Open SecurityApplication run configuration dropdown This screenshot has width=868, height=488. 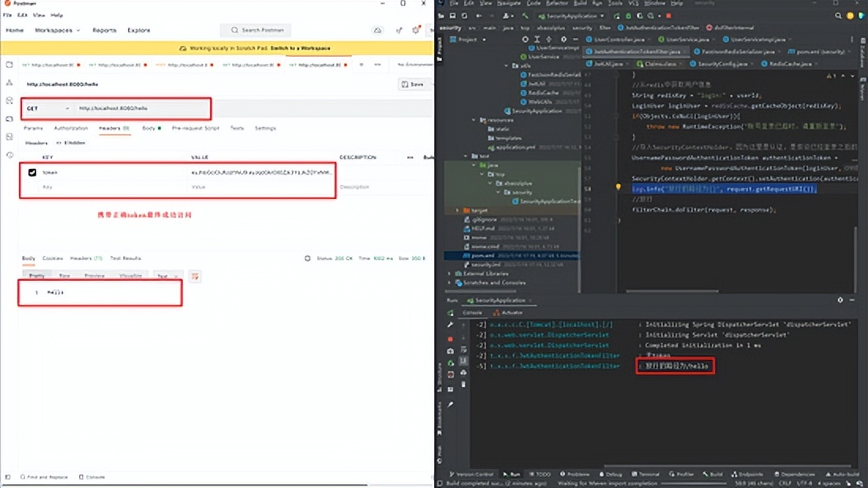point(571,16)
